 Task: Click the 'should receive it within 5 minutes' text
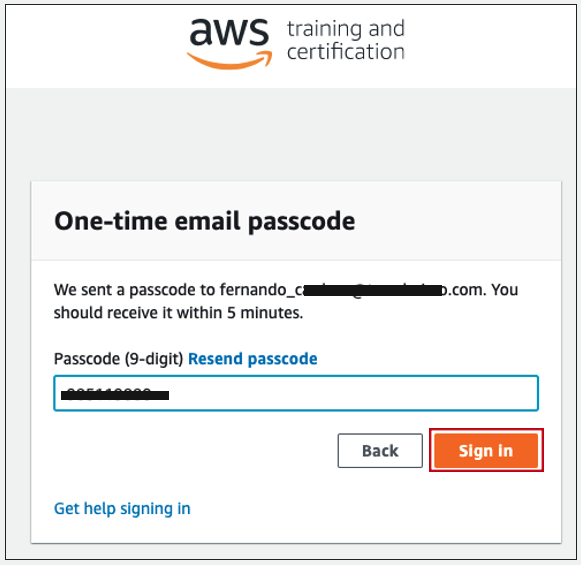[178, 313]
